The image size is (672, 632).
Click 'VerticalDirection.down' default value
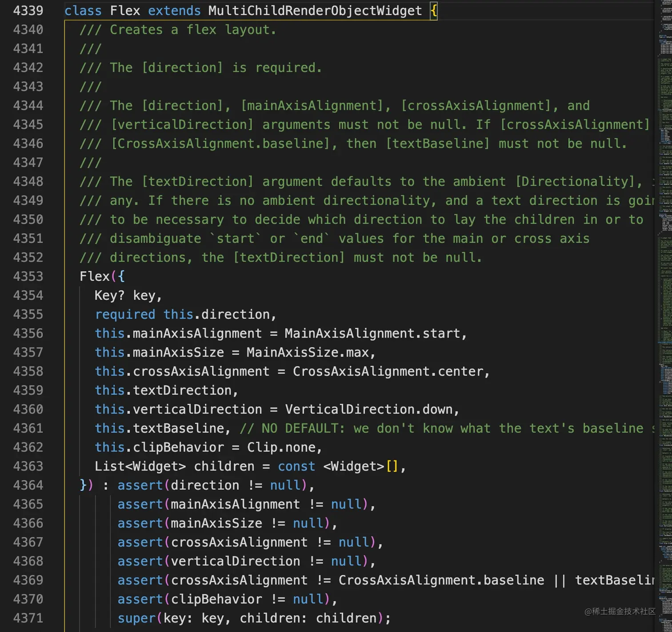click(368, 409)
